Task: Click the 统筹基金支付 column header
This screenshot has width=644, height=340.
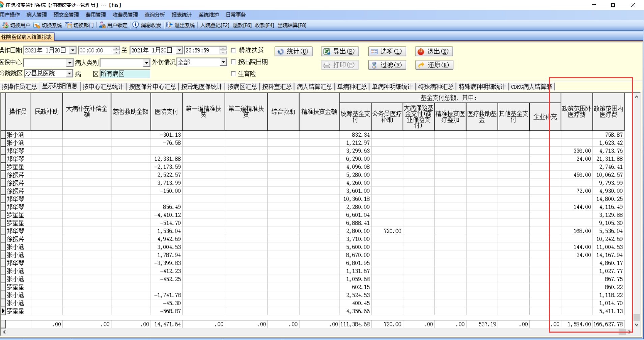Action: click(x=355, y=117)
